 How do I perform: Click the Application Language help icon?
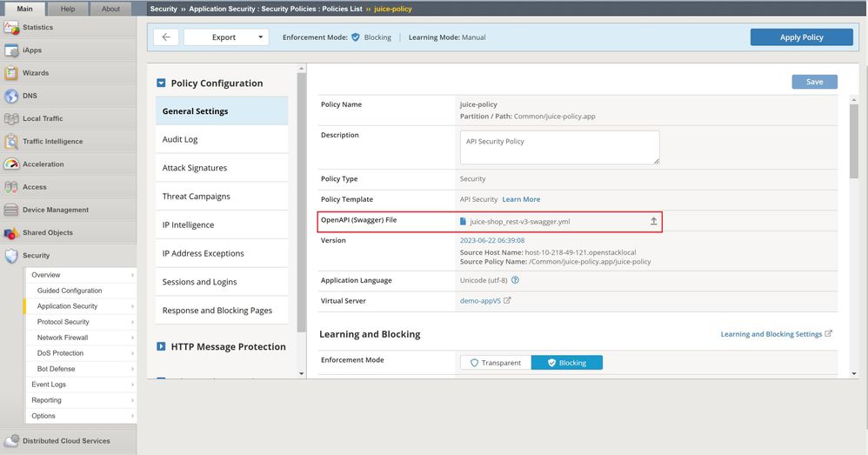pyautogui.click(x=516, y=280)
